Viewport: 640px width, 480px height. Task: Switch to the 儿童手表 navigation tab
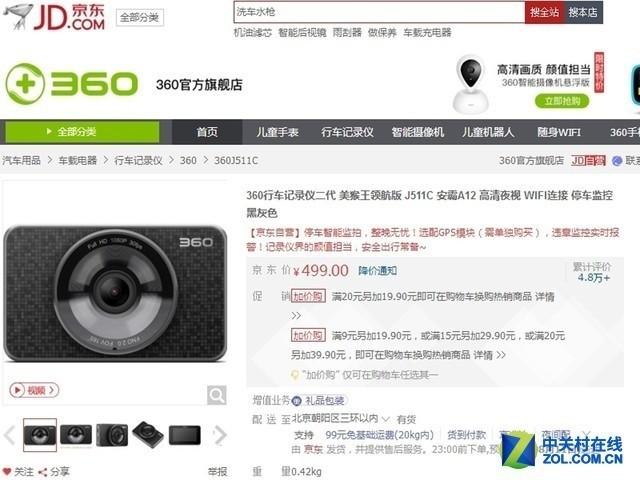tap(278, 132)
